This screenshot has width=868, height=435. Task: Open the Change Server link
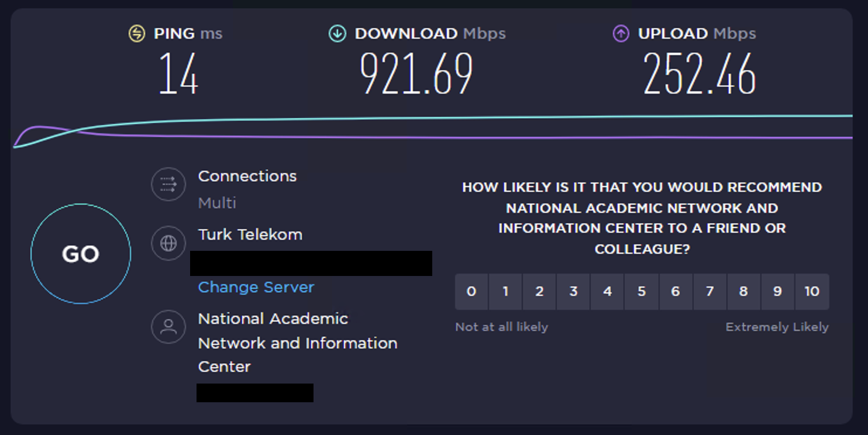click(x=256, y=287)
